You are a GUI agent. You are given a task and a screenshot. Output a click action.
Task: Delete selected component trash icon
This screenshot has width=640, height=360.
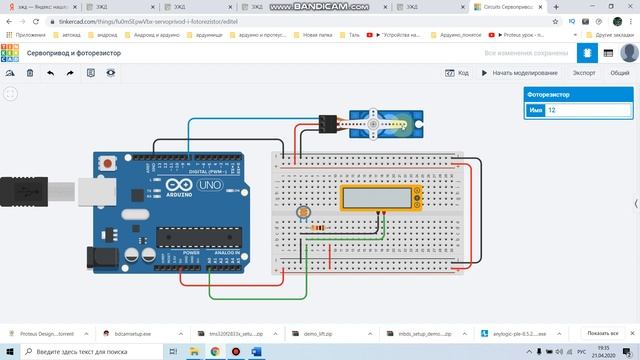30,73
